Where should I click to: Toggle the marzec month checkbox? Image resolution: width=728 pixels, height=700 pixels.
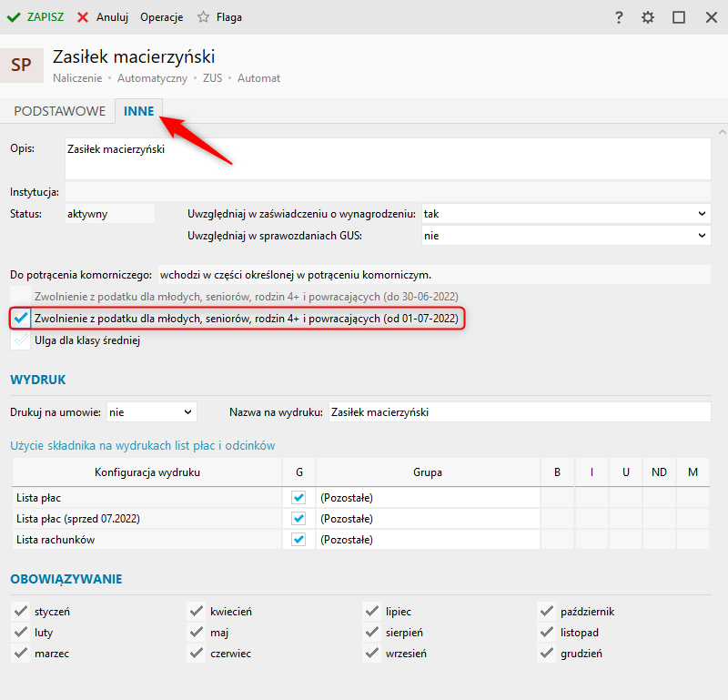pyautogui.click(x=20, y=653)
